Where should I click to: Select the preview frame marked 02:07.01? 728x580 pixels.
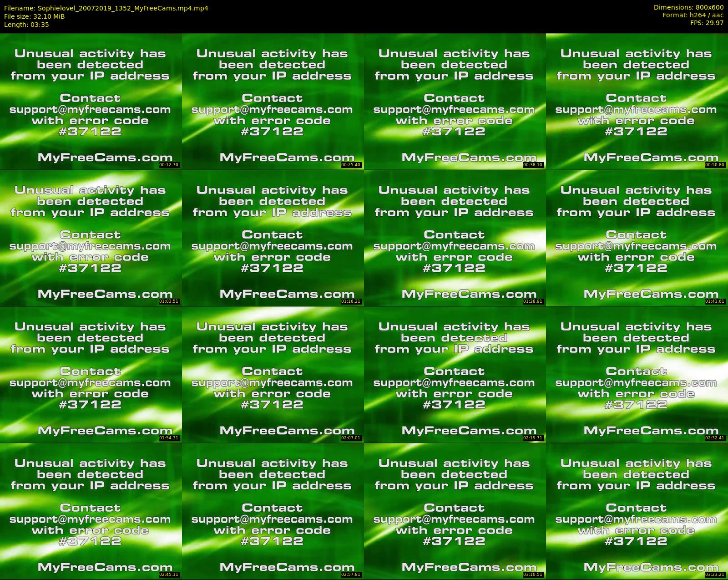(x=273, y=374)
